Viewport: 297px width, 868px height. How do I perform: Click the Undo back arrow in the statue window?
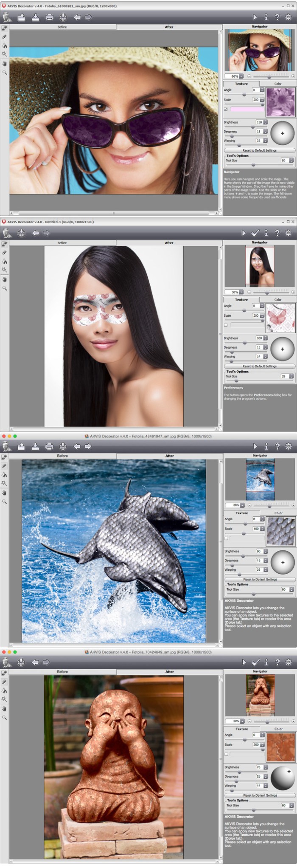35,662
